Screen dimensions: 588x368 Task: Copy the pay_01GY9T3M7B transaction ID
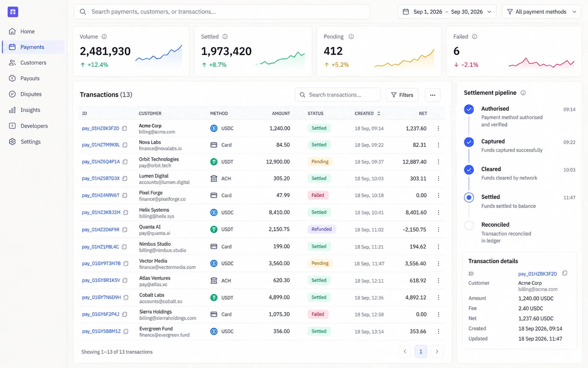(x=126, y=264)
